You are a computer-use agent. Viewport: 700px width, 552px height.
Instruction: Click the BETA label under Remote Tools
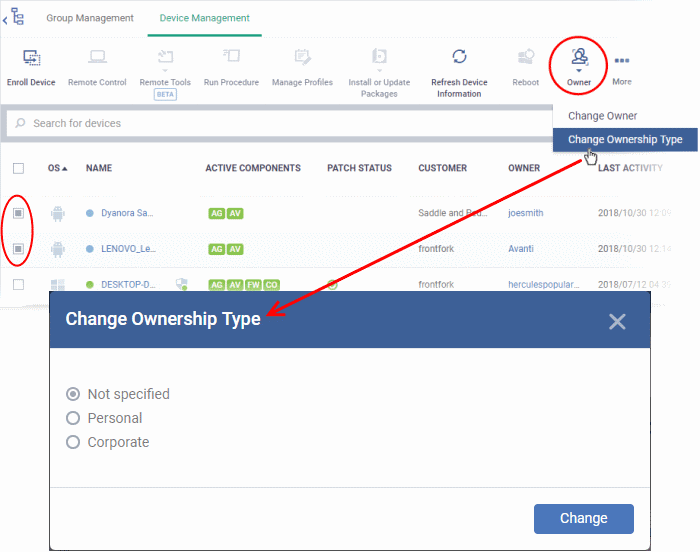(165, 94)
